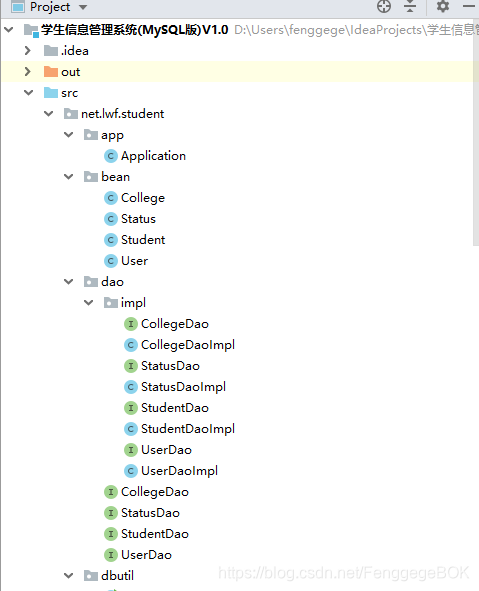The image size is (479, 591).
Task: Select the User class name
Action: 135,261
